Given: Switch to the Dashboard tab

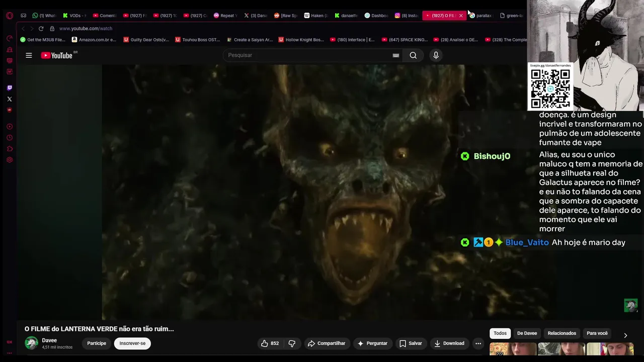Looking at the screenshot, I should [x=376, y=16].
